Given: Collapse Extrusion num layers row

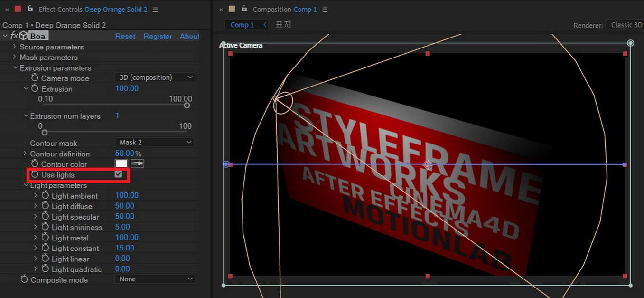Looking at the screenshot, I should click(x=26, y=115).
